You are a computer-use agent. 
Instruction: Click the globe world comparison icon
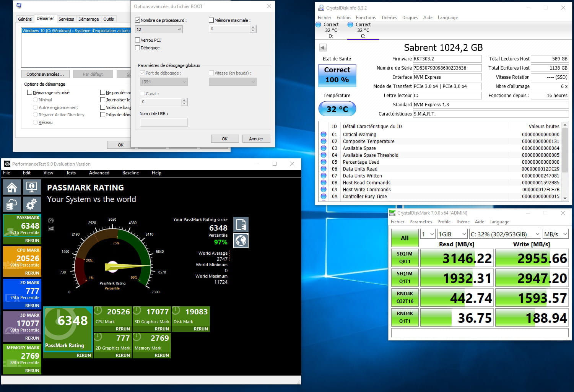(241, 241)
